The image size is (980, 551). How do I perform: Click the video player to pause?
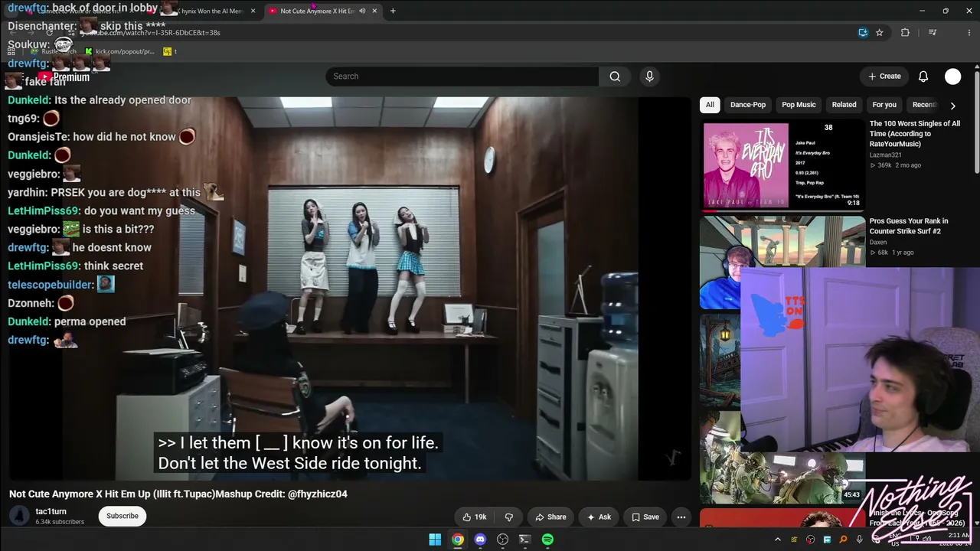point(350,289)
